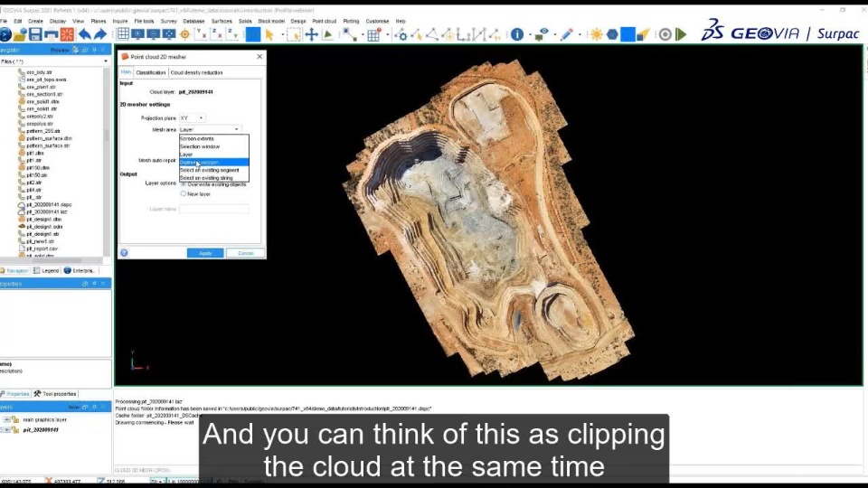This screenshot has width=868, height=488.
Task: Click the help icon in mesher dialog
Action: [x=124, y=253]
